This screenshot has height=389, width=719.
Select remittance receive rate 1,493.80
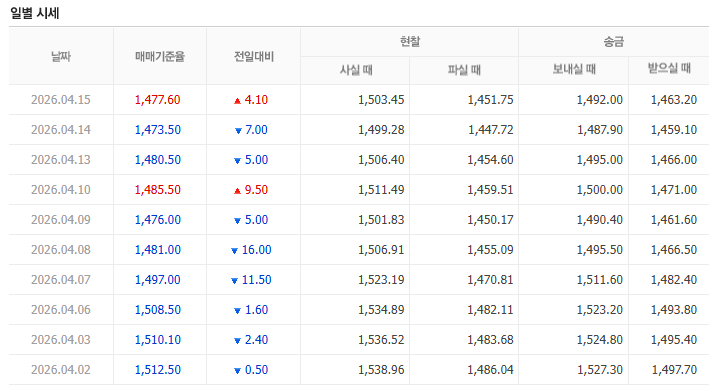pos(674,310)
